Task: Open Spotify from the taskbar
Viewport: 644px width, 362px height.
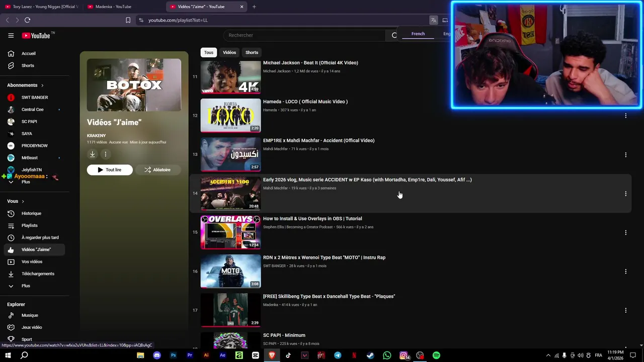Action: 436,355
